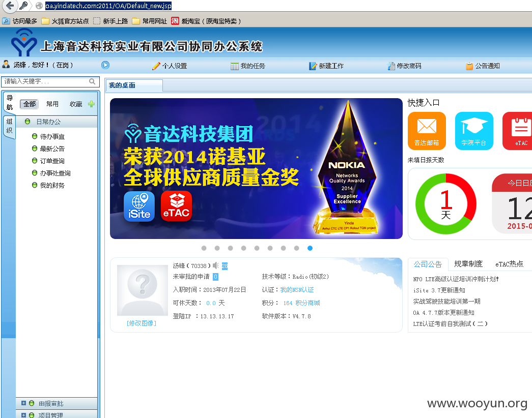Click the search magnifier icon
The height and width of the screenshot is (418, 532).
click(x=92, y=81)
